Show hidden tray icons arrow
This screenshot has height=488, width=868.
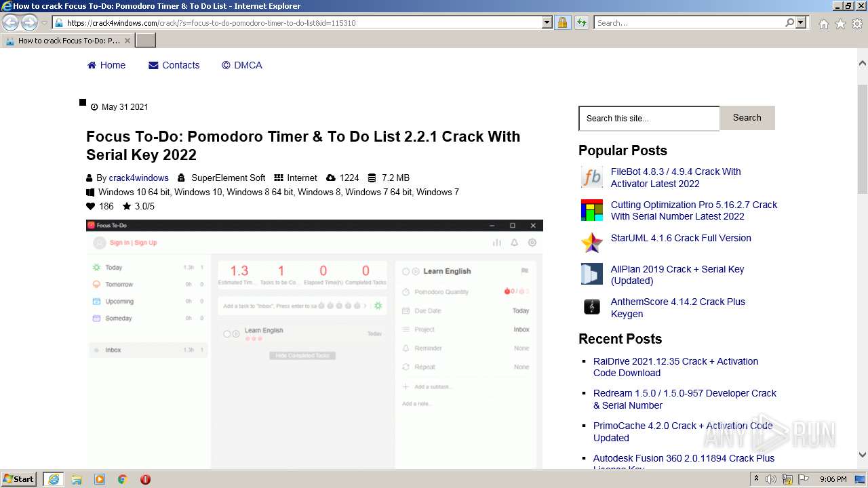click(x=757, y=479)
